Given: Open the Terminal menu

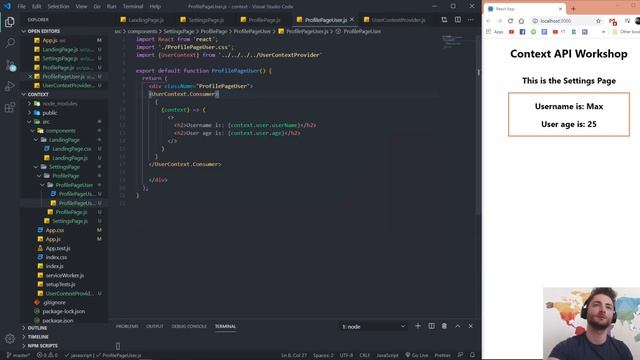Looking at the screenshot, I should [x=133, y=6].
